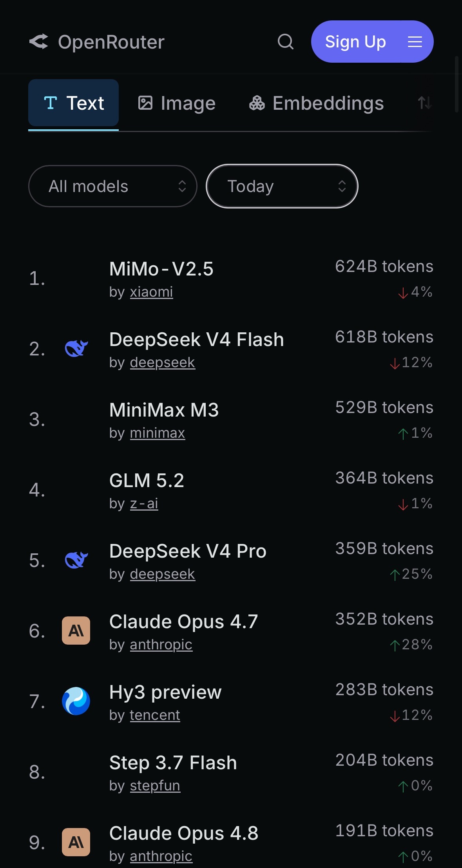
Task: Switch to the Embeddings tab
Action: point(316,103)
